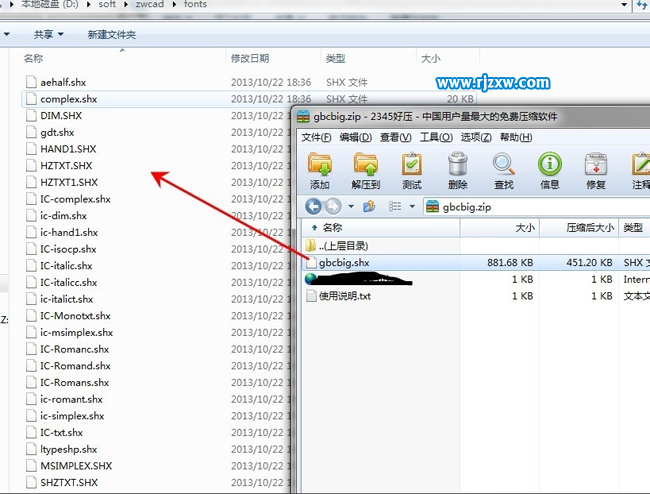Screen dimensions: 650x494
Task: Sort by the 修改日期 column header
Action: pos(250,59)
